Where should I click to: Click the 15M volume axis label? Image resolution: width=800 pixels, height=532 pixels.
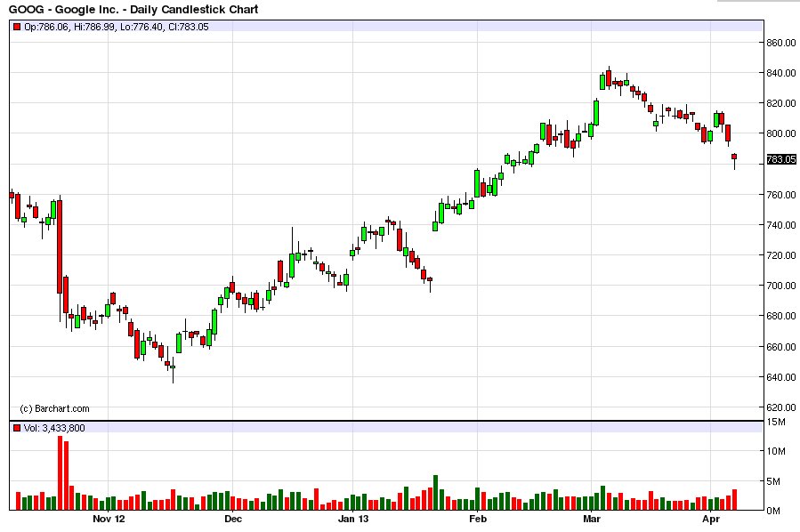(x=776, y=422)
